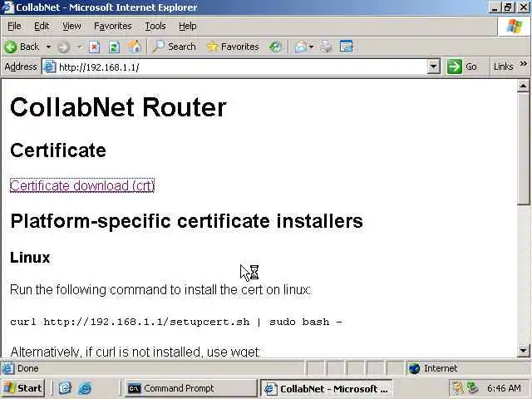Click the scrollbar down arrow
532x399 pixels.
523,351
